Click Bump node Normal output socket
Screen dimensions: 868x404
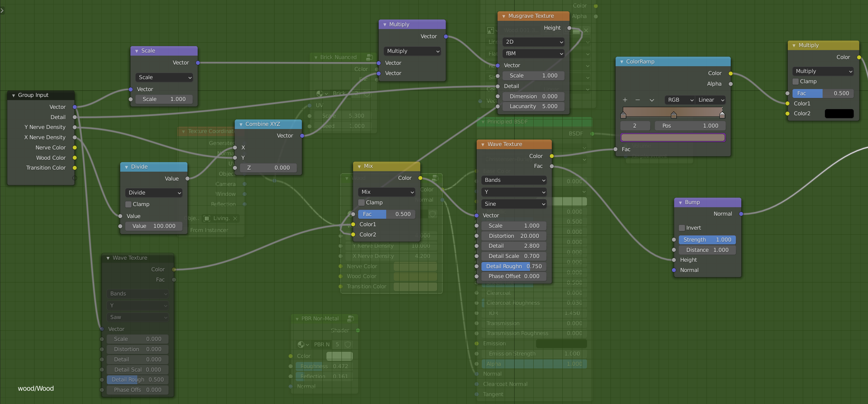(x=741, y=214)
